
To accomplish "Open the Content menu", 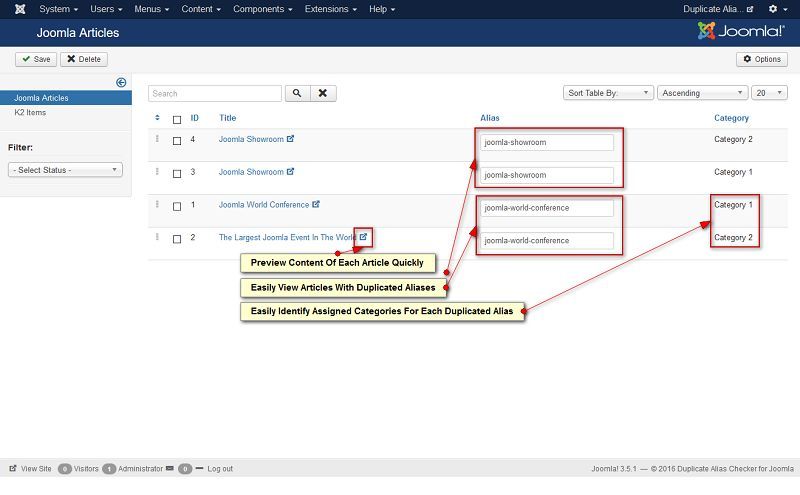I will point(201,9).
